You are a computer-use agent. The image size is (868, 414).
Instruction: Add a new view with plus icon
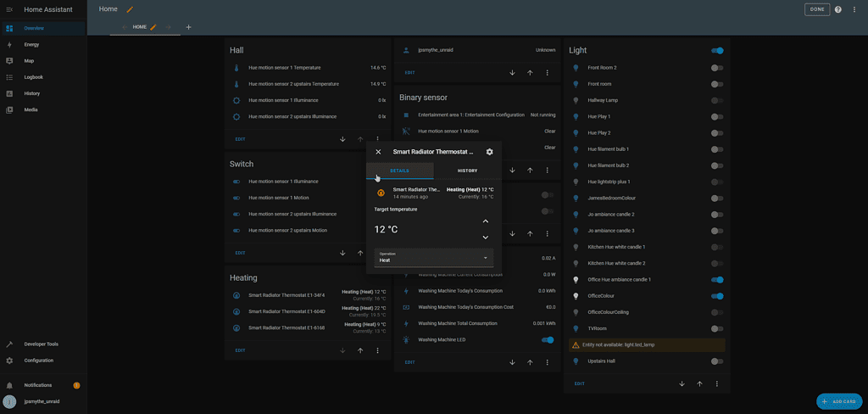(x=188, y=27)
